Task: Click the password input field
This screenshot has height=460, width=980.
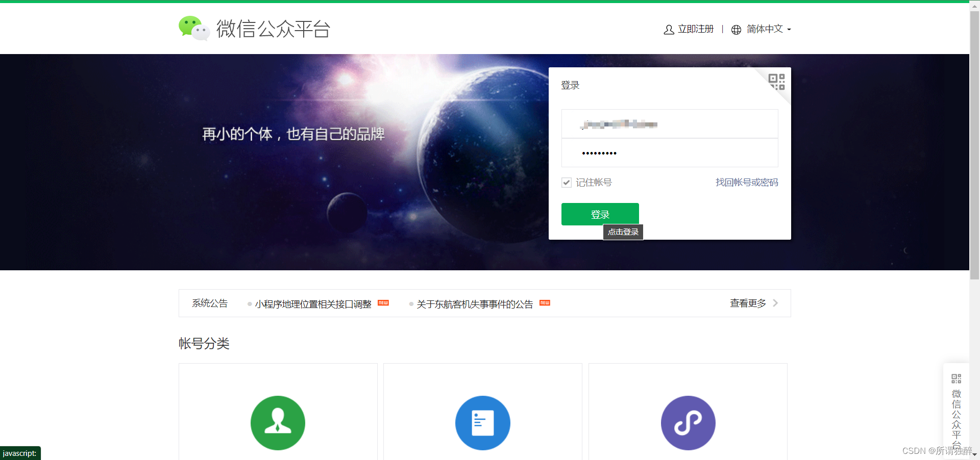Action: 670,152
